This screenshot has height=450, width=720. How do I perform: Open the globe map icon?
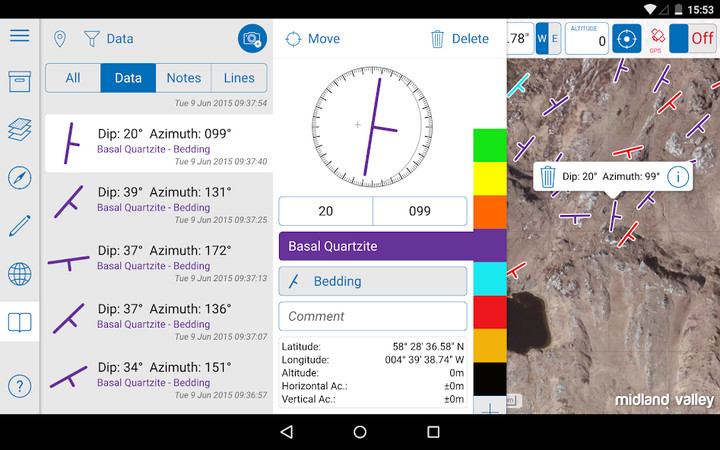point(19,274)
